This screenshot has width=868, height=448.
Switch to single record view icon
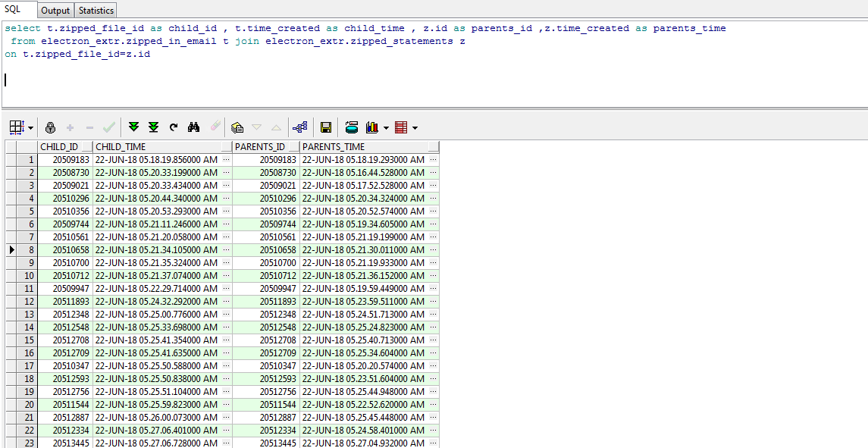pos(299,127)
